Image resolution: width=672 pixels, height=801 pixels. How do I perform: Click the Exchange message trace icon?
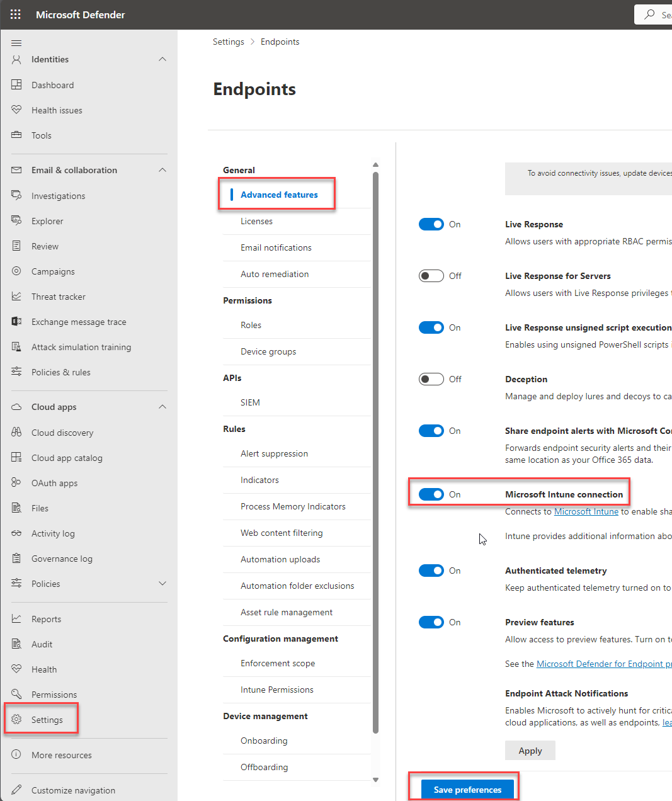click(16, 322)
